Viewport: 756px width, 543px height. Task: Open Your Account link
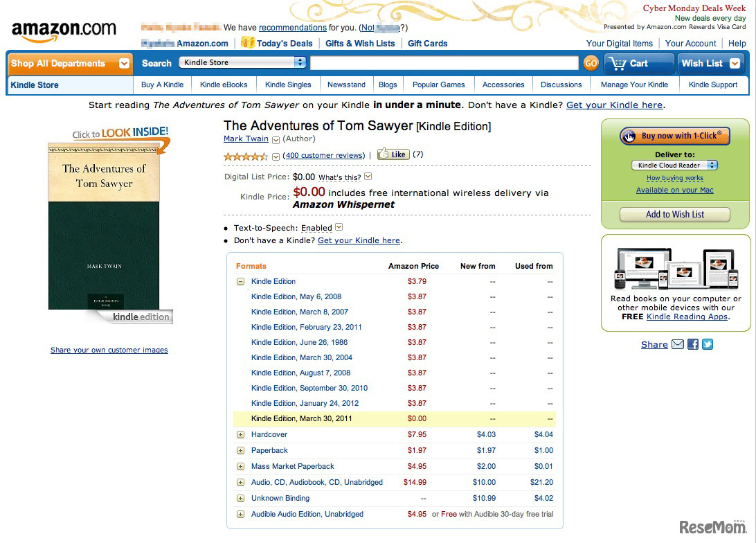coord(690,44)
